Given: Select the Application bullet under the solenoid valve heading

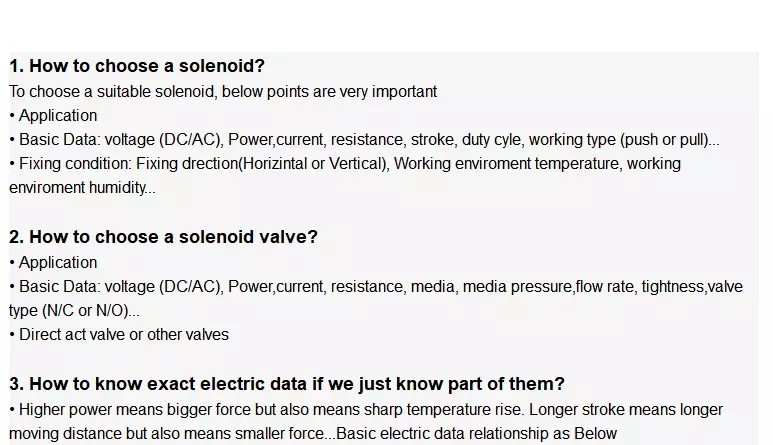Looking at the screenshot, I should point(57,262).
